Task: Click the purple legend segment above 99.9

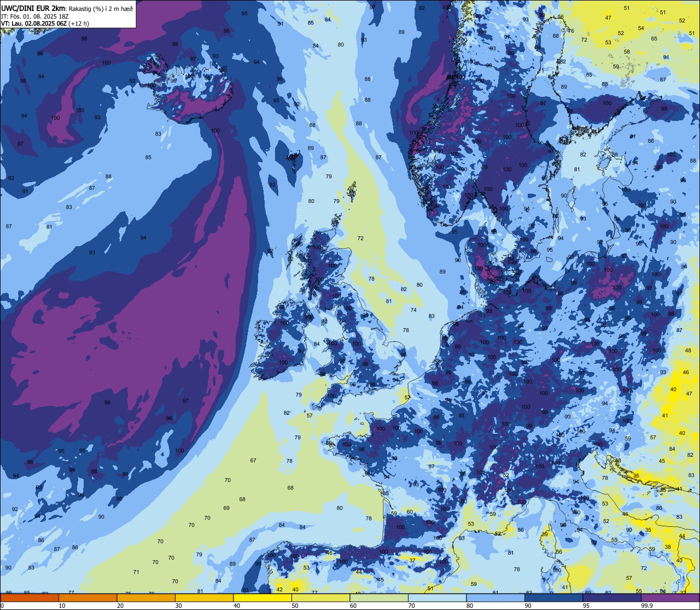Action: coord(670,598)
